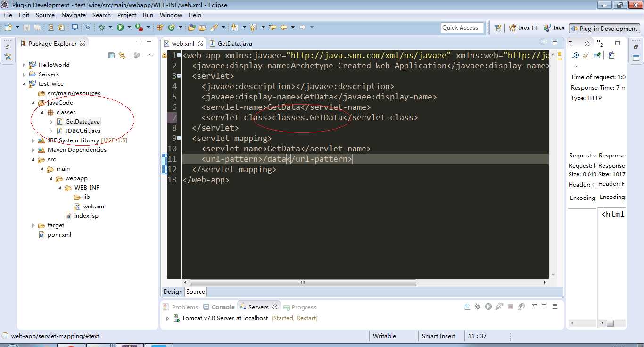
Task: Open the Project menu
Action: click(x=127, y=15)
